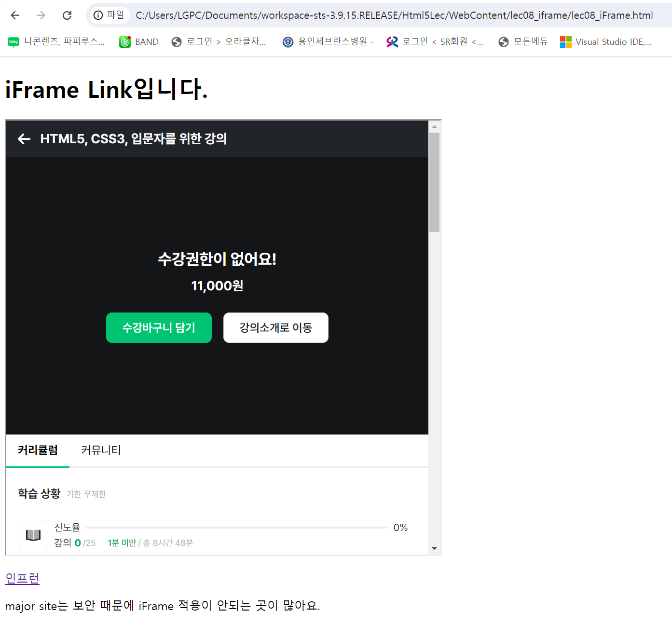Click the 0% progress value

click(400, 528)
